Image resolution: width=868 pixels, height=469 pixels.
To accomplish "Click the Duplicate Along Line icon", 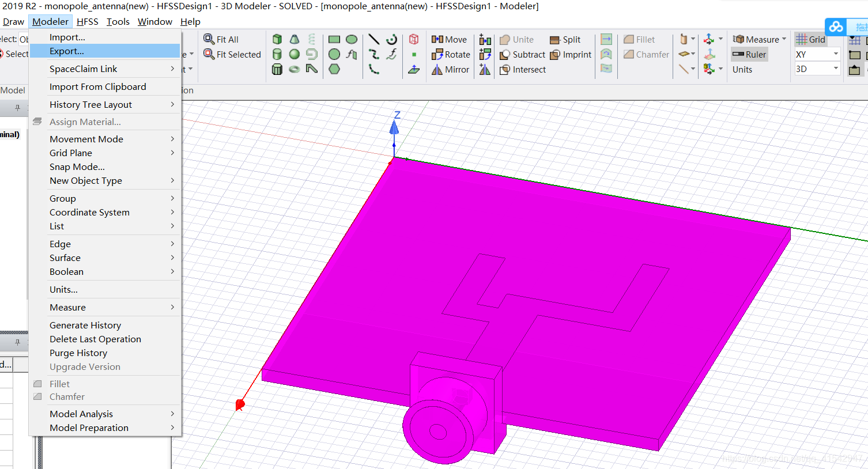I will pyautogui.click(x=485, y=39).
